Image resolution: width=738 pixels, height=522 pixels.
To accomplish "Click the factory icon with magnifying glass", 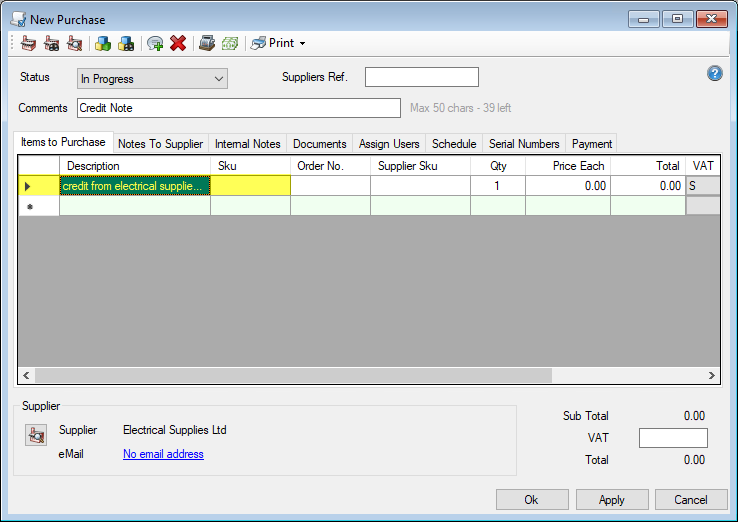I will (x=74, y=43).
